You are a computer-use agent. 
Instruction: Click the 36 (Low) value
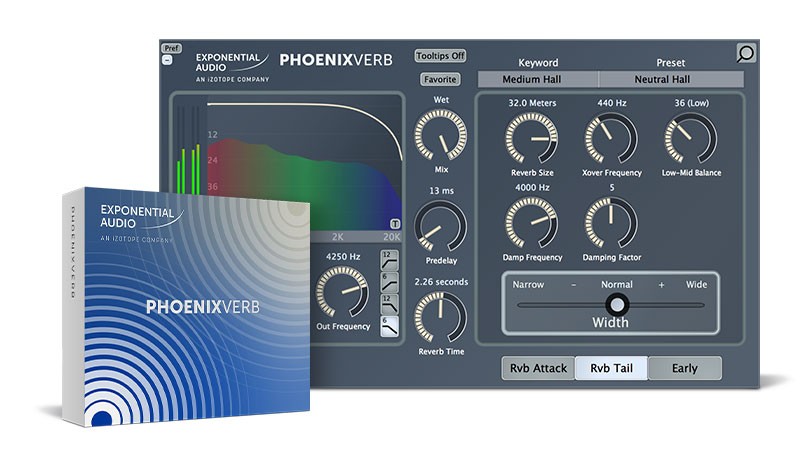tap(691, 103)
